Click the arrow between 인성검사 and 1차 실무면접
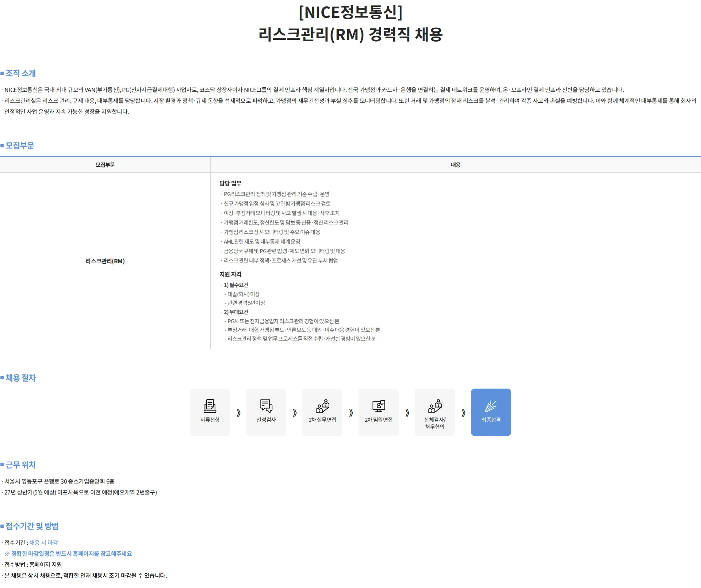Viewport: 701px width, 588px height. click(295, 413)
